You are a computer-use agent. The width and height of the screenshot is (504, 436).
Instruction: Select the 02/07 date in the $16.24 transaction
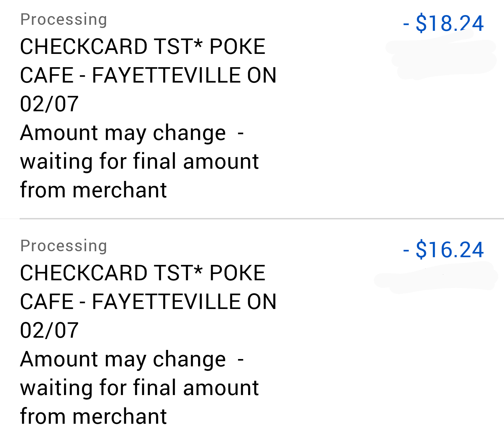49,330
